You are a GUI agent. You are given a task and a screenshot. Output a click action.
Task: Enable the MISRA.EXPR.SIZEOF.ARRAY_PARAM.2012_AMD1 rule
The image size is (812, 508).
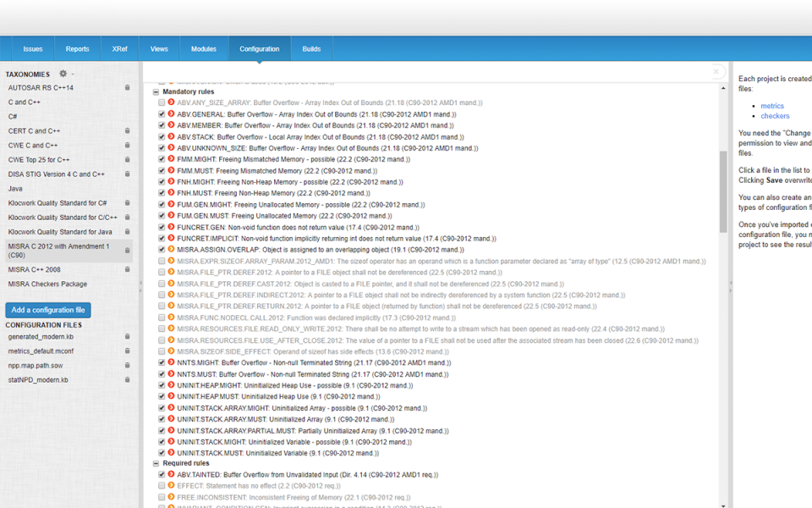161,261
